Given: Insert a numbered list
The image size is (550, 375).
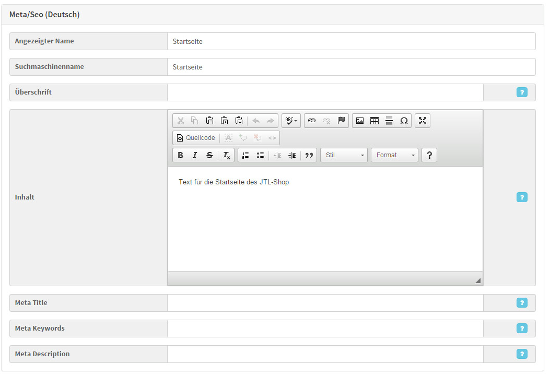Looking at the screenshot, I should pos(246,155).
